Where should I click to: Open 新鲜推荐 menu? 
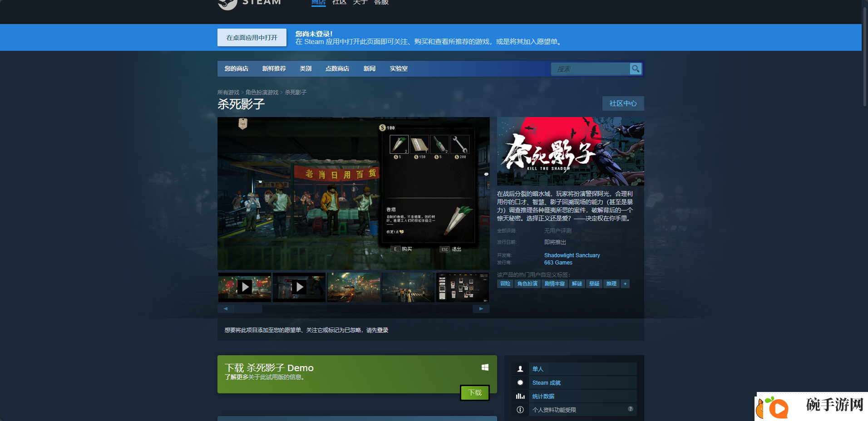[274, 69]
